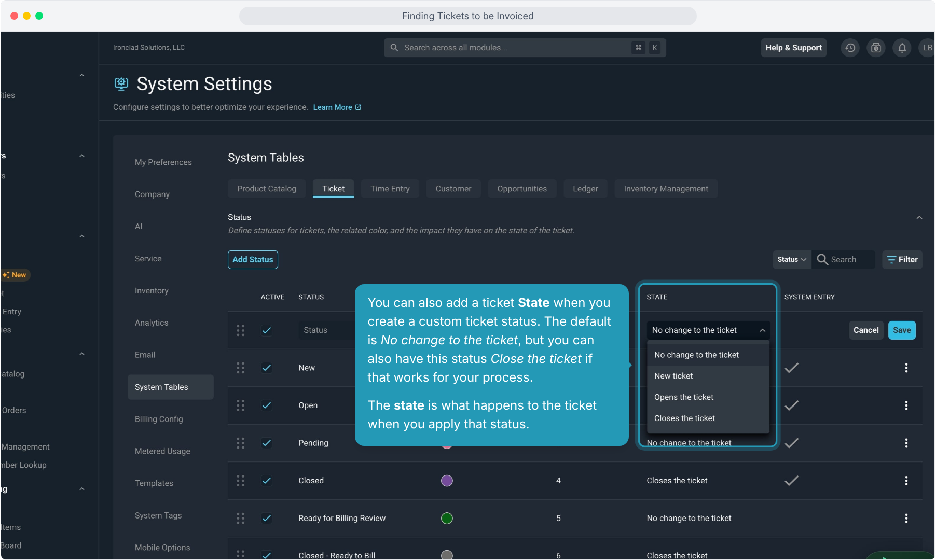Open notifications bell icon
Viewport: 936px width, 560px height.
tap(902, 48)
